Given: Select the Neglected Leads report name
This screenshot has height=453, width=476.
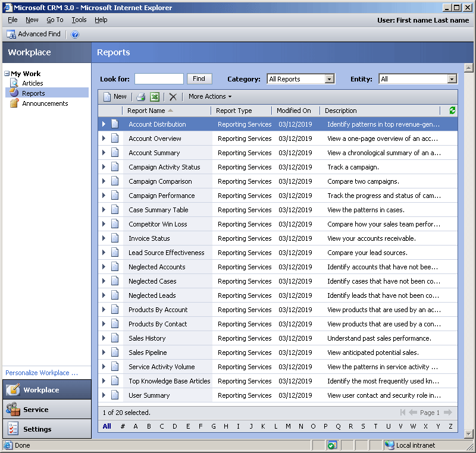Looking at the screenshot, I should [152, 295].
